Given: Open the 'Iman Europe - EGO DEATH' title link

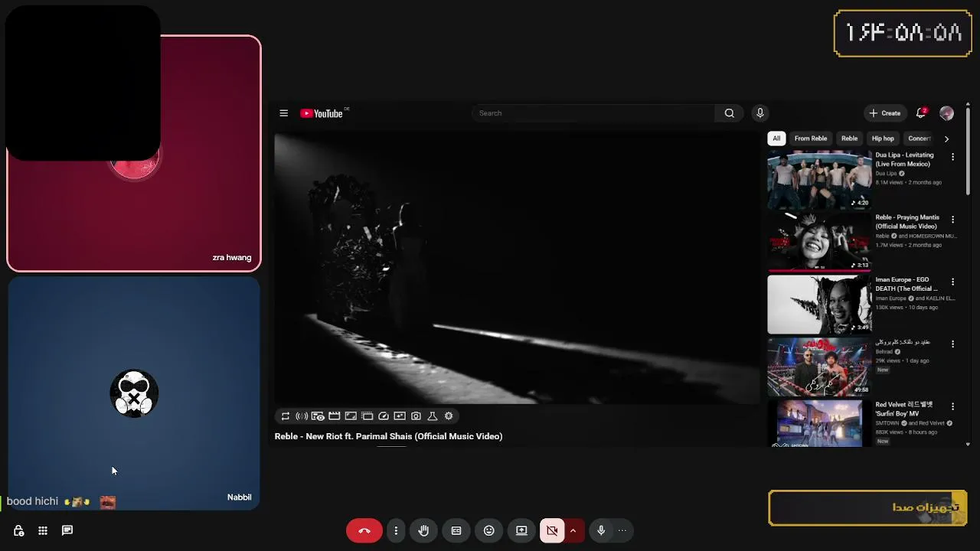Looking at the screenshot, I should 906,284.
